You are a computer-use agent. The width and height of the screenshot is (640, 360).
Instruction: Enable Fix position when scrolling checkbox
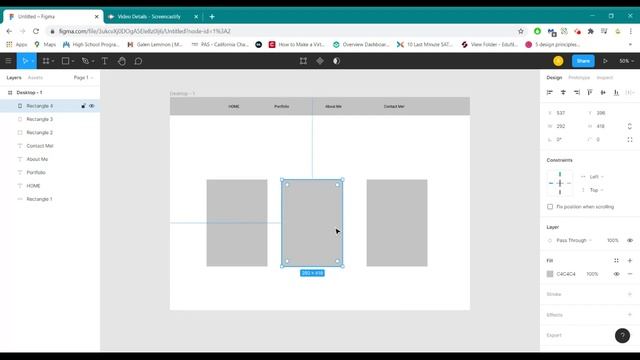[x=550, y=207]
